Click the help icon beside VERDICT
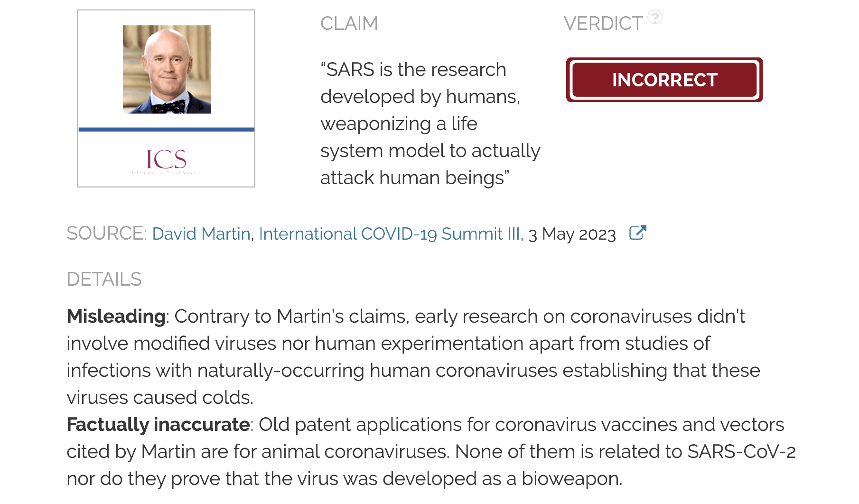 (655, 18)
